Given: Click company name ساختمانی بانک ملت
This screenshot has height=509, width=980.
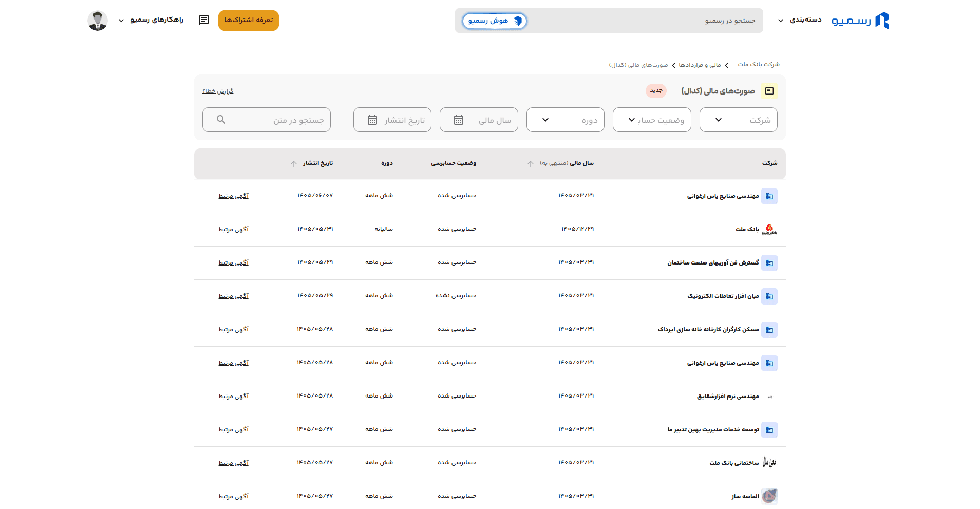Looking at the screenshot, I should [734, 463].
